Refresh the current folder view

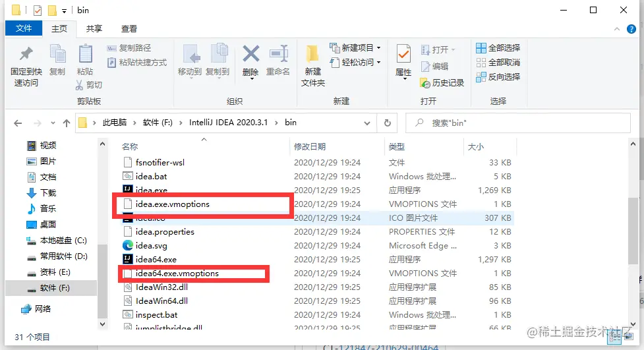388,123
